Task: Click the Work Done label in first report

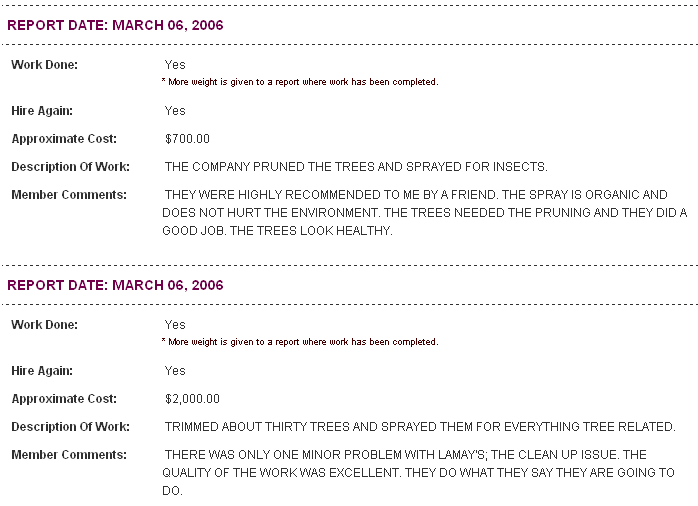Action: click(x=45, y=65)
